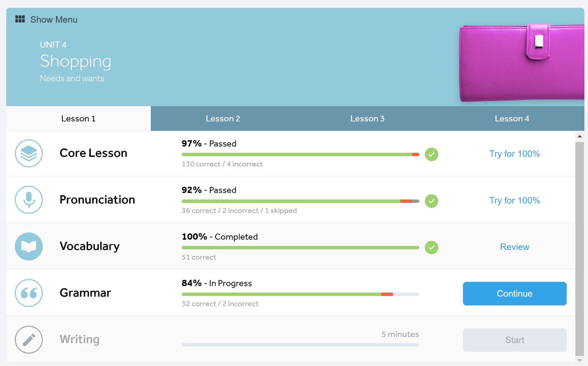Click the Core Lesson green checkmark
588x366 pixels.
click(431, 154)
